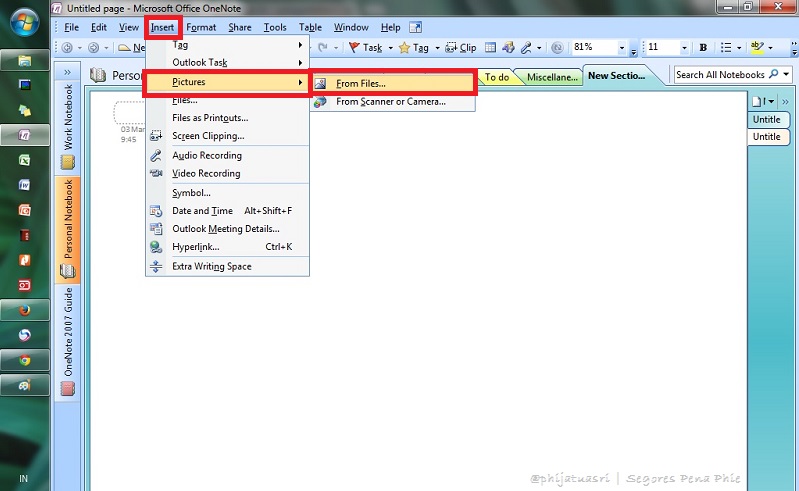Choose Symbol from the Insert menu
This screenshot has height=491, width=799.
tap(227, 193)
